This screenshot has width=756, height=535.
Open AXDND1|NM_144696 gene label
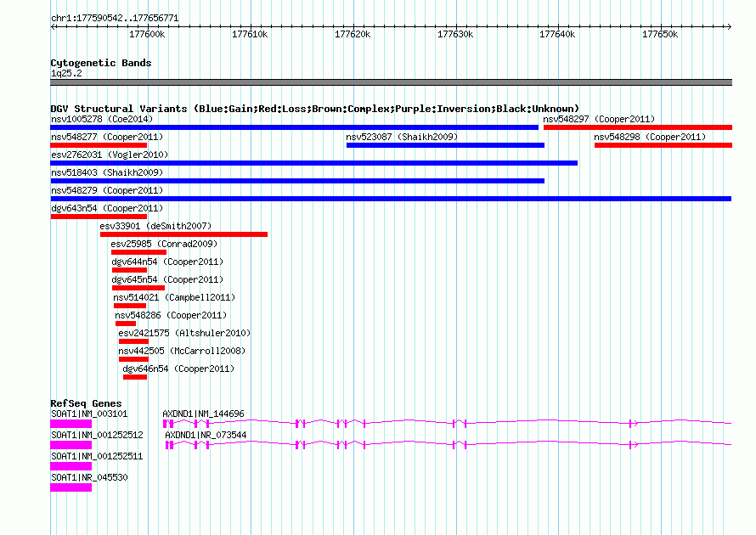203,414
